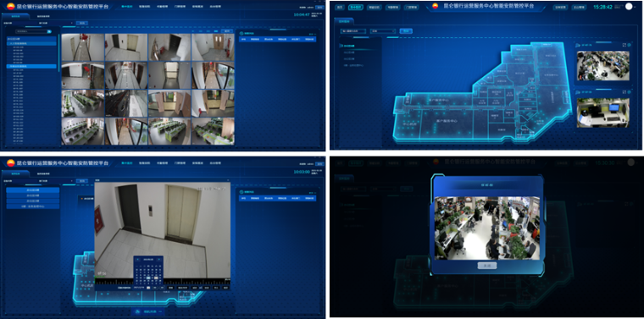Image resolution: width=644 pixels, height=319 pixels.
Task: Click blue query button beside region dropdown on map screen
Action: [406, 30]
